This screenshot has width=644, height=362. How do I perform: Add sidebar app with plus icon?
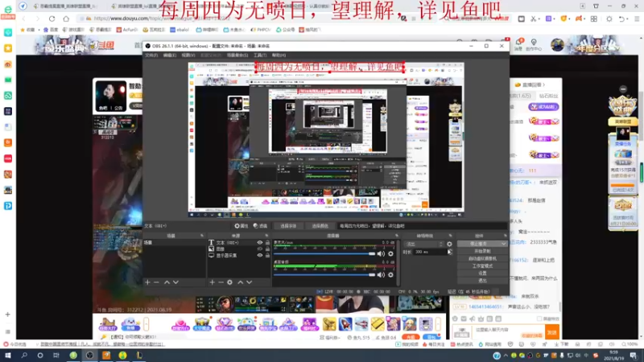pyautogui.click(x=8, y=315)
